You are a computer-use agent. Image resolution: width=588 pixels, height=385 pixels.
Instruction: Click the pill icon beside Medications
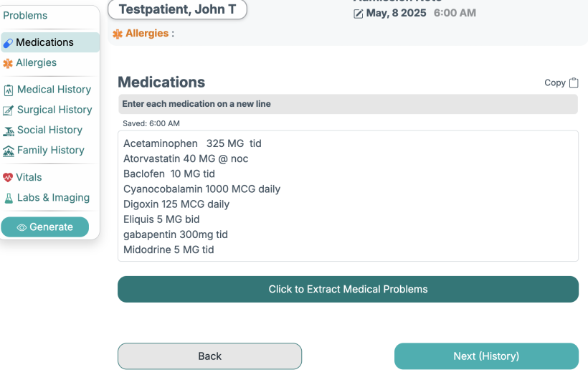(8, 43)
